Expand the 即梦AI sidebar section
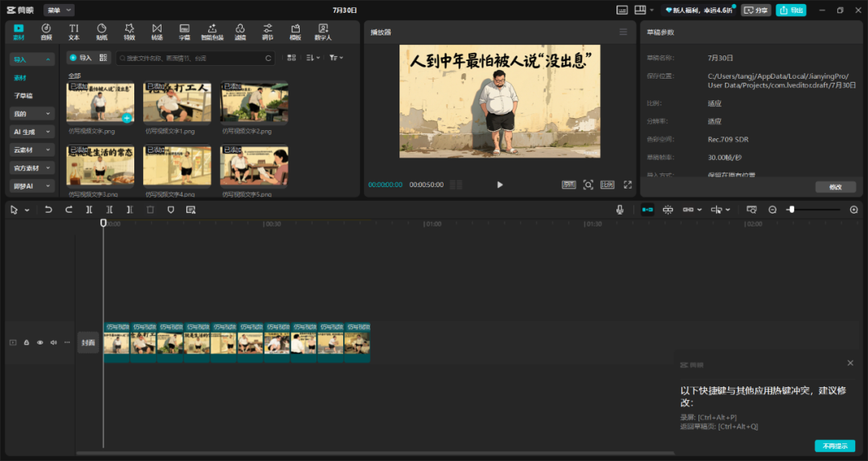This screenshot has width=868, height=461. 32,186
